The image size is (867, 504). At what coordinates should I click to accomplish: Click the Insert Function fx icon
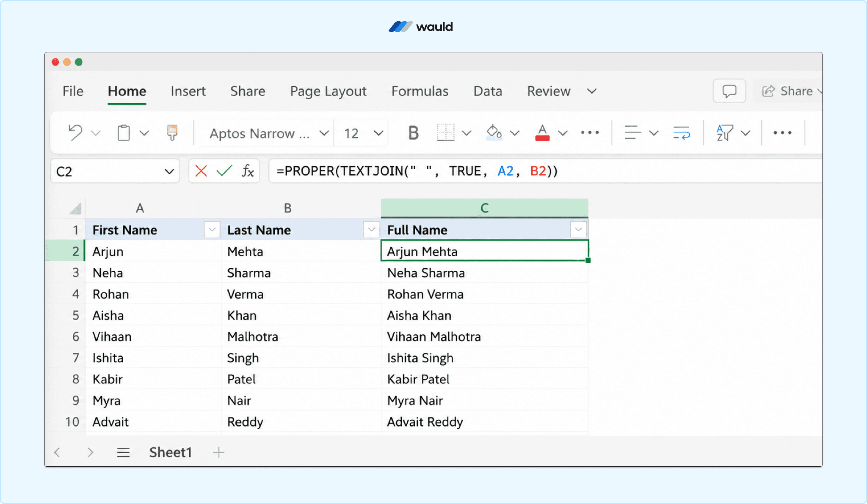point(248,171)
